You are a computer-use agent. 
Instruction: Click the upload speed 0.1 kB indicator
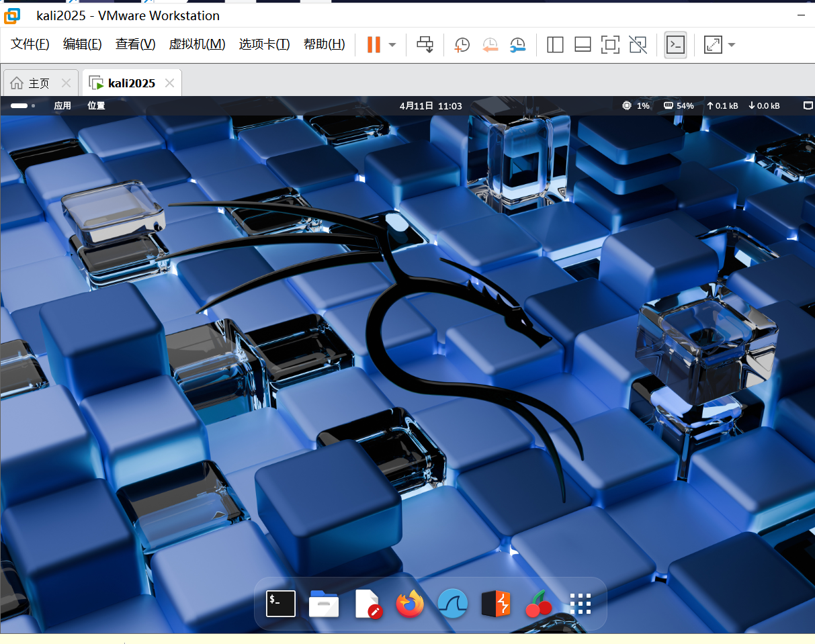(x=722, y=105)
